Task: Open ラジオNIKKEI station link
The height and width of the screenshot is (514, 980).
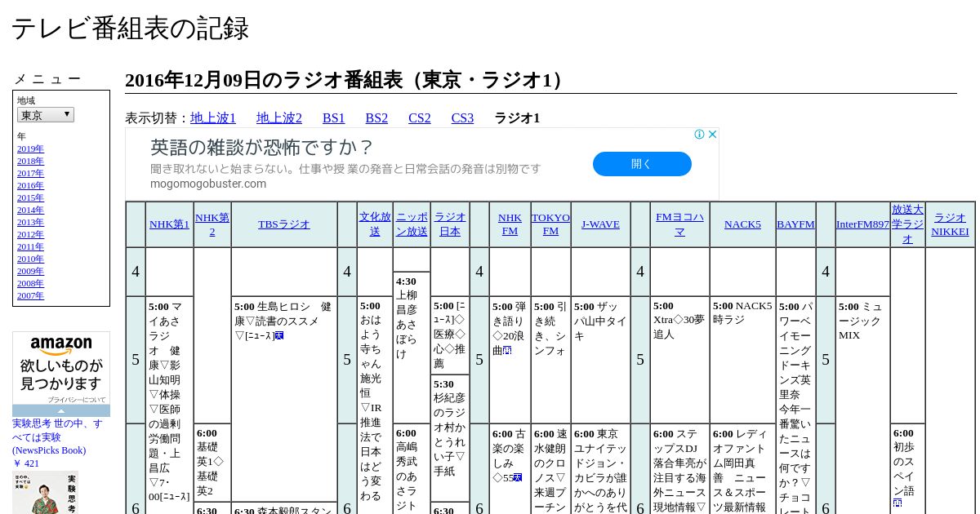Action: pos(950,224)
